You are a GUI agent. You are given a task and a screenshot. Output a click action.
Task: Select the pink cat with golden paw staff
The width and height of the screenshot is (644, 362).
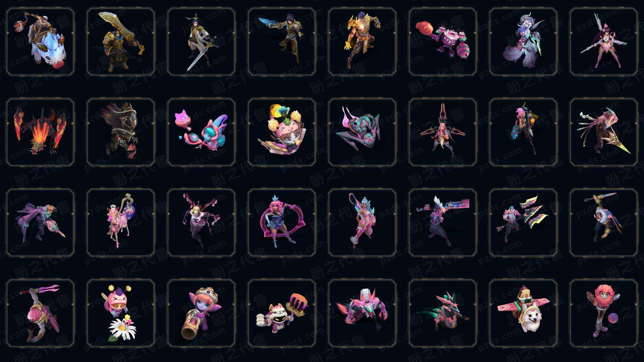[282, 313]
